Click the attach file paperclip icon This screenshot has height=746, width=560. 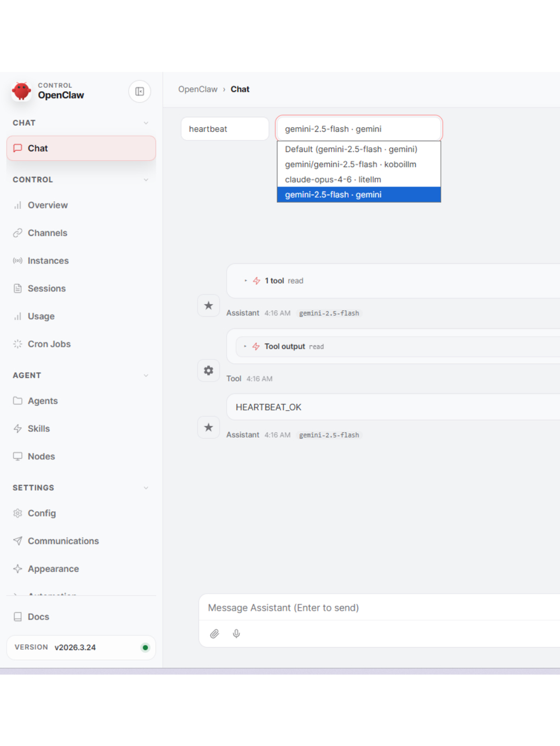pos(214,633)
